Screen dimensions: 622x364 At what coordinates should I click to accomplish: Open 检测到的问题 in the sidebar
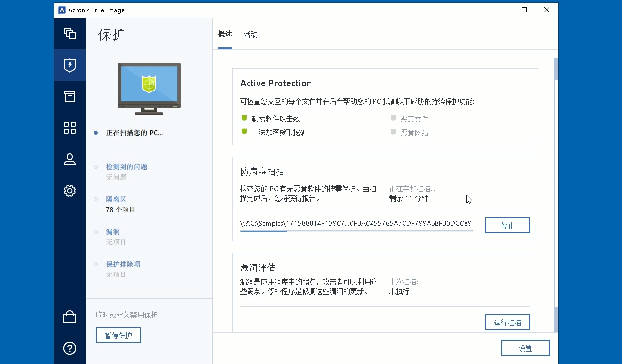pyautogui.click(x=126, y=167)
